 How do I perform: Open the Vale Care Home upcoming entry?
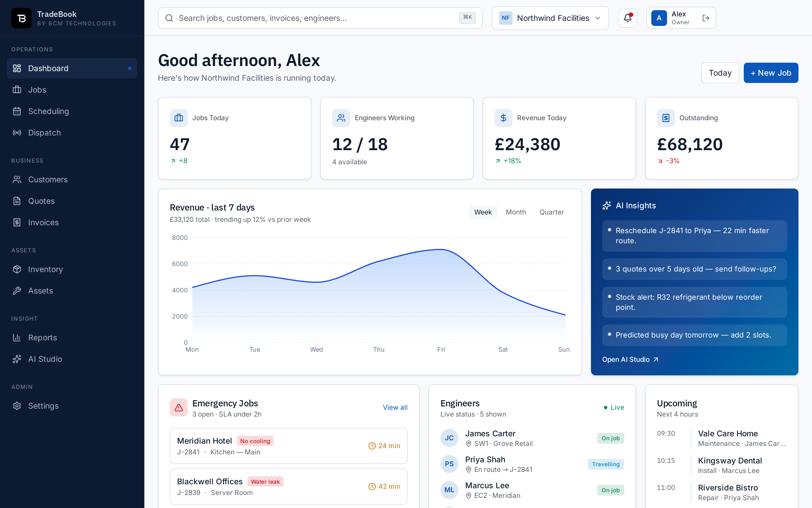pyautogui.click(x=721, y=438)
